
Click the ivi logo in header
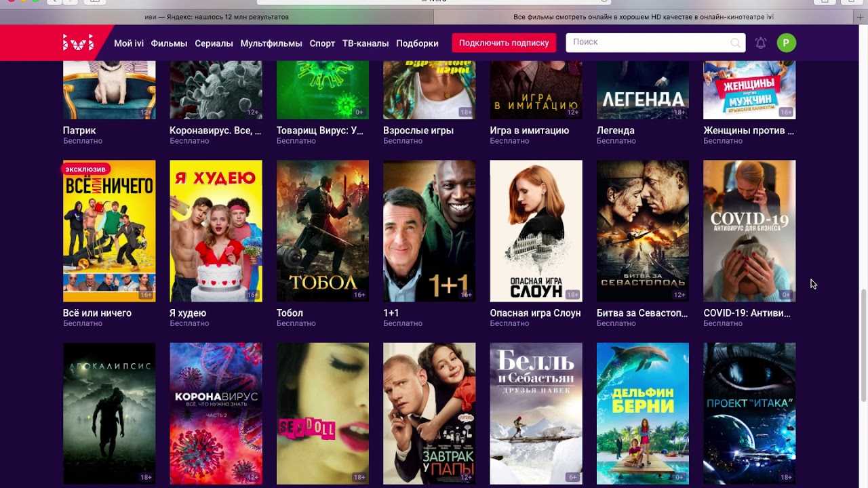[x=78, y=43]
